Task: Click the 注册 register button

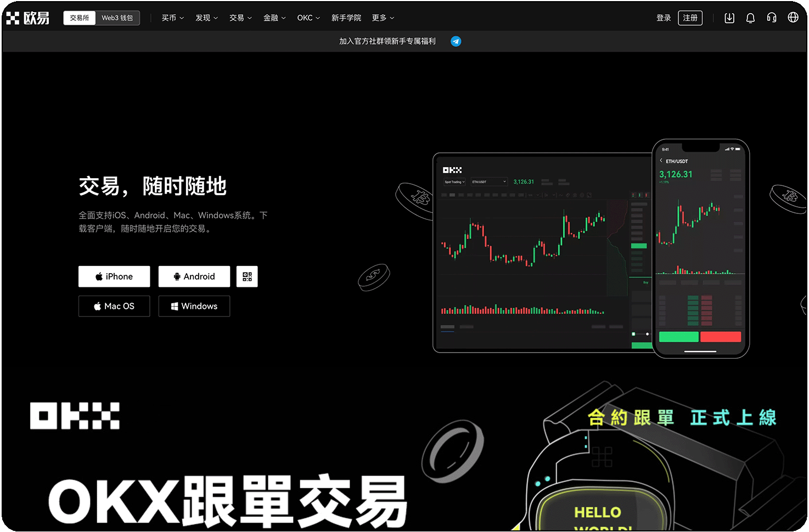Action: click(x=690, y=18)
